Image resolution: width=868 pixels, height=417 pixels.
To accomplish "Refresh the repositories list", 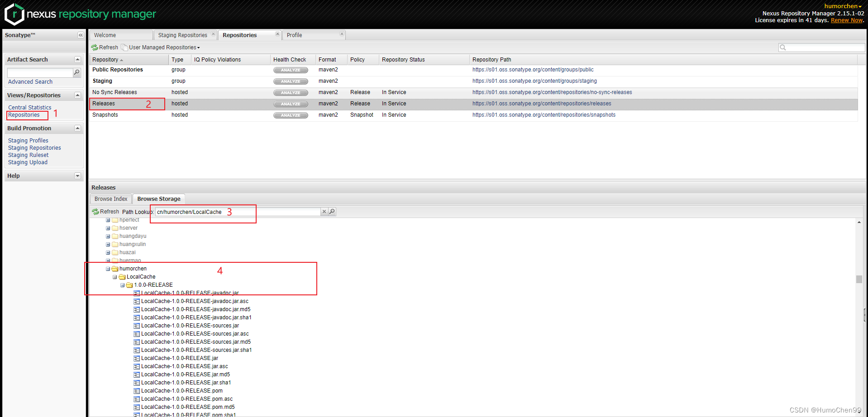I will 105,47.
